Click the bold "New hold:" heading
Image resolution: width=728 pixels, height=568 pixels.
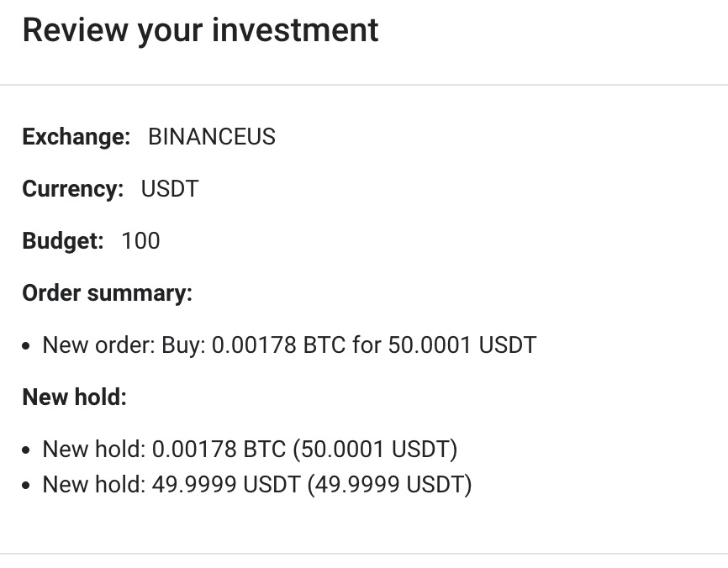pos(74,397)
